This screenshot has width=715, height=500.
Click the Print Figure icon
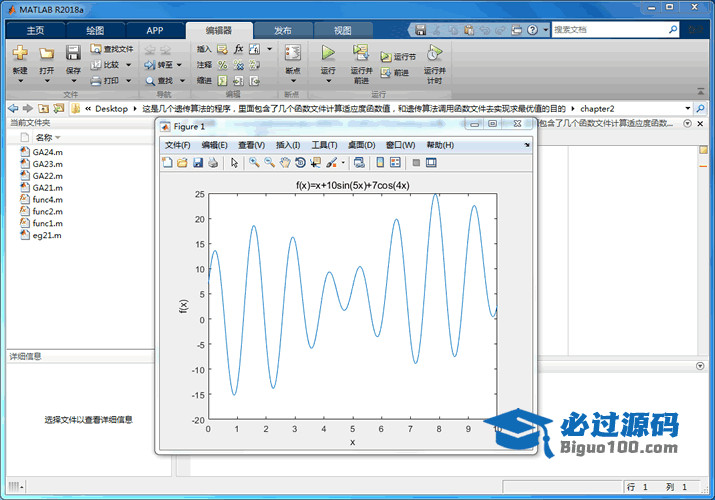[213, 163]
